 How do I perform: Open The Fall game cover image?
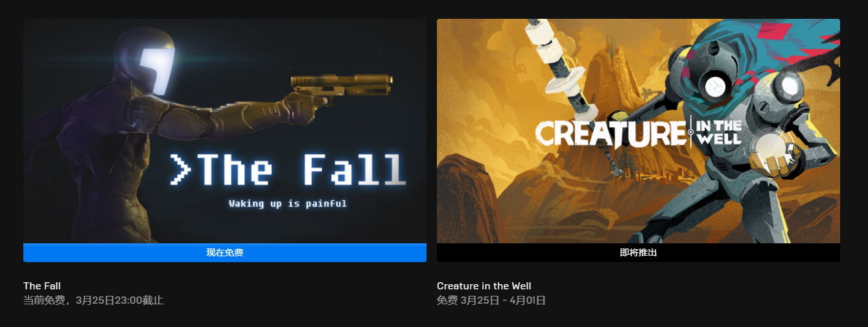pyautogui.click(x=225, y=131)
